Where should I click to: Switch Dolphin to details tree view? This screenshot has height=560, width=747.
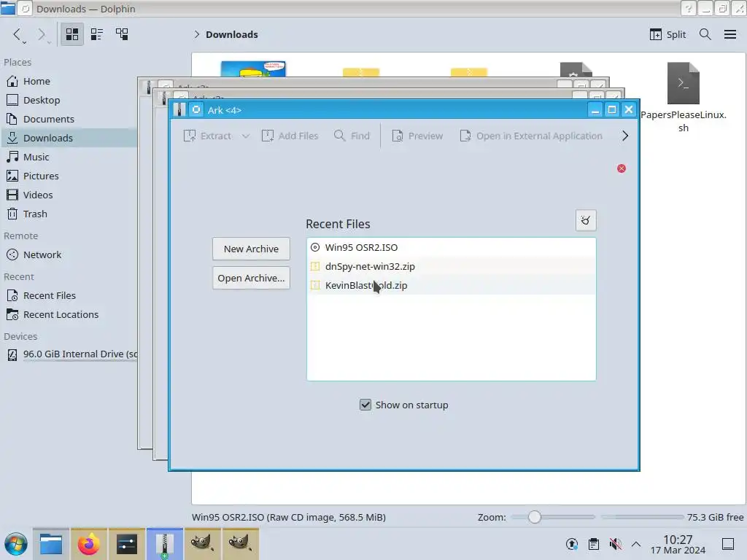122,34
